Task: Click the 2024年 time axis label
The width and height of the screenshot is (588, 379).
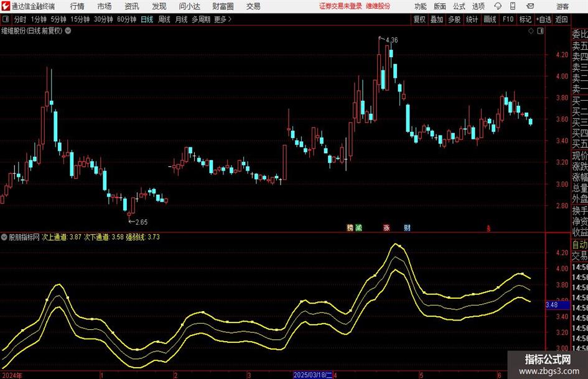Action: pos(12,375)
